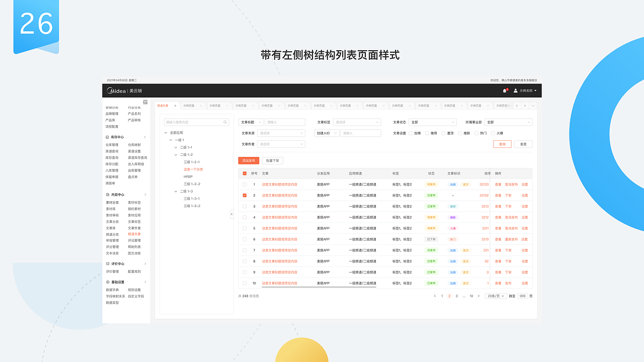Open the notification bell in the top bar
Screen dimensions: 644x362
[x=504, y=90]
